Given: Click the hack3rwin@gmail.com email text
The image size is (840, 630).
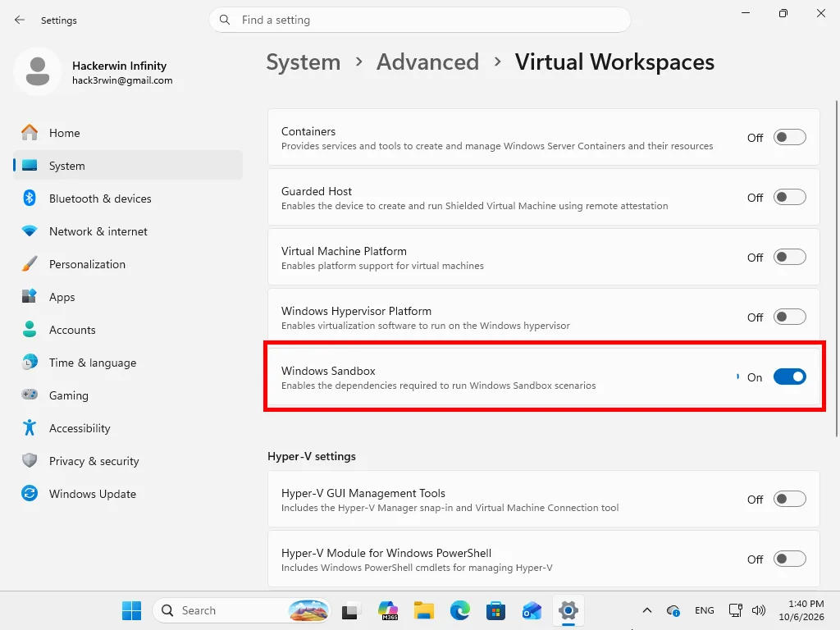Looking at the screenshot, I should 122,80.
